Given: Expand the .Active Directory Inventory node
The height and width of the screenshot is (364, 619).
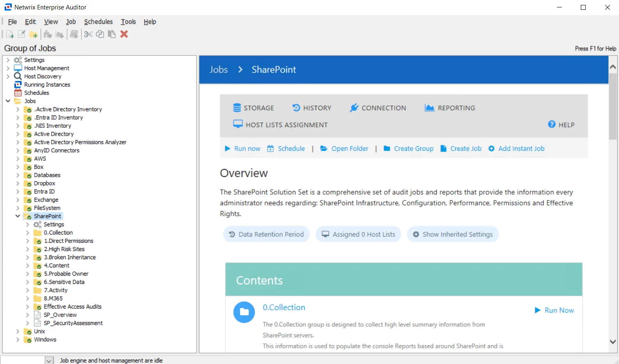Looking at the screenshot, I should point(18,109).
